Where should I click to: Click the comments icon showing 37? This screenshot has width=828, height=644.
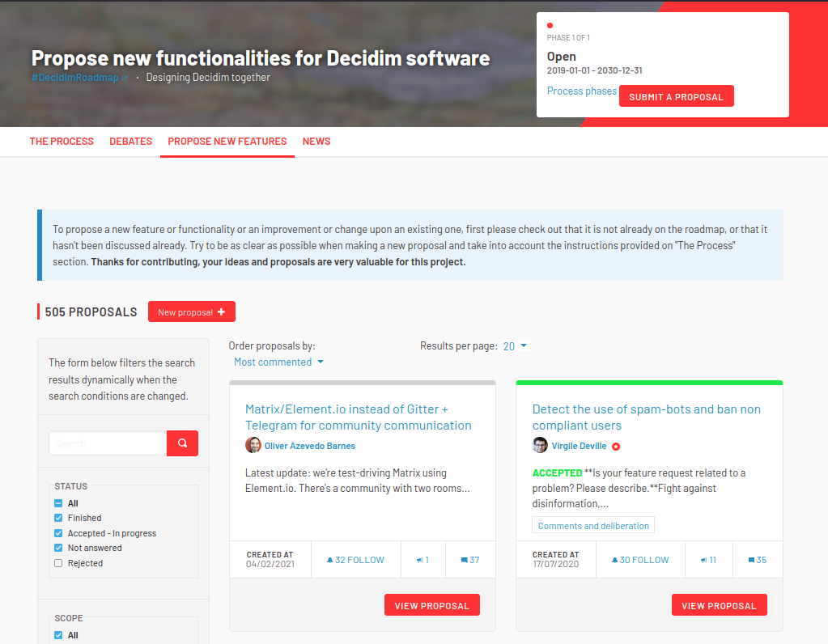click(x=464, y=560)
